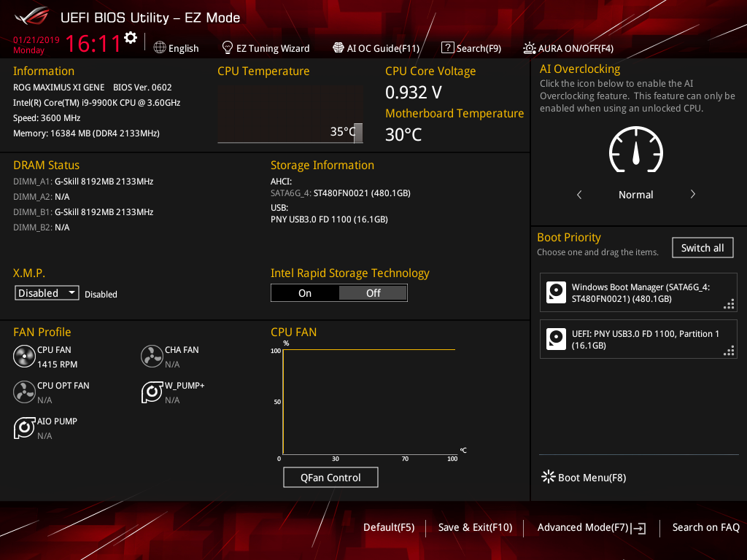The width and height of the screenshot is (747, 560).
Task: Click the Advanced Mode exit arrow icon
Action: 638,528
